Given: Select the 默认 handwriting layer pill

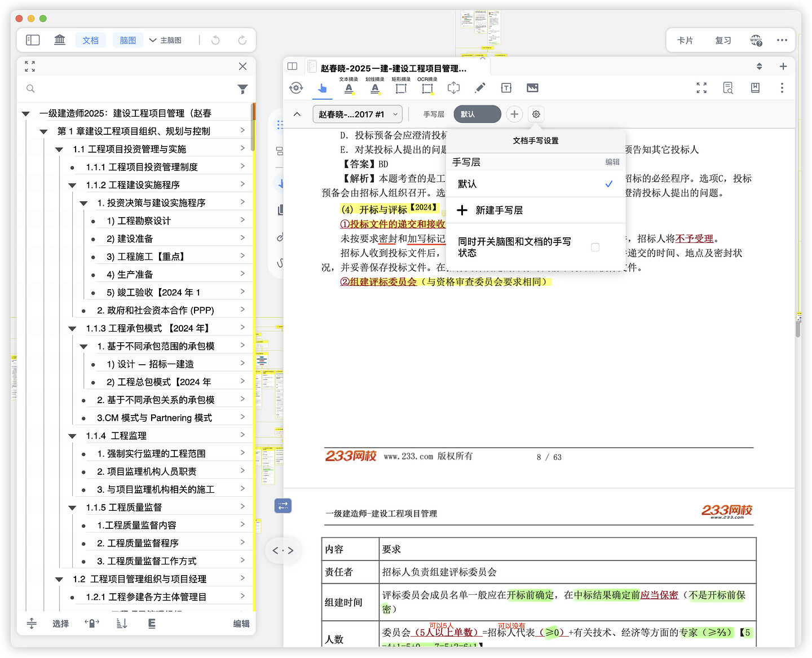Looking at the screenshot, I should 477,114.
